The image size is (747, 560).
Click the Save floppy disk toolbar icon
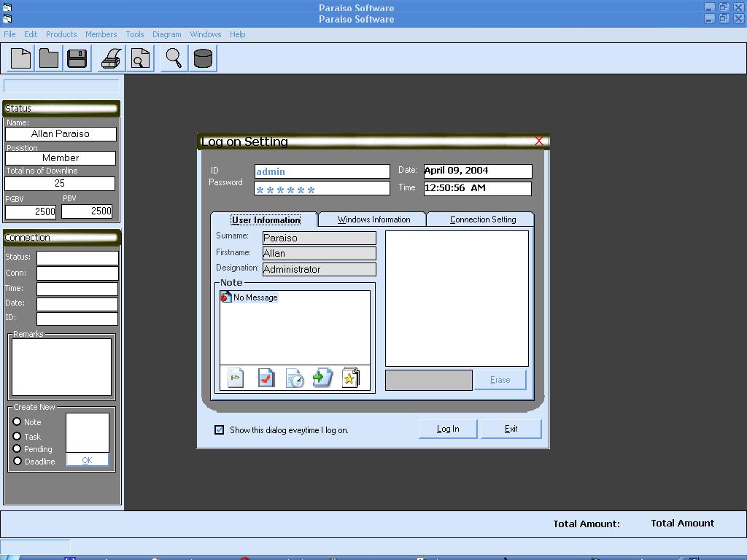tap(77, 58)
